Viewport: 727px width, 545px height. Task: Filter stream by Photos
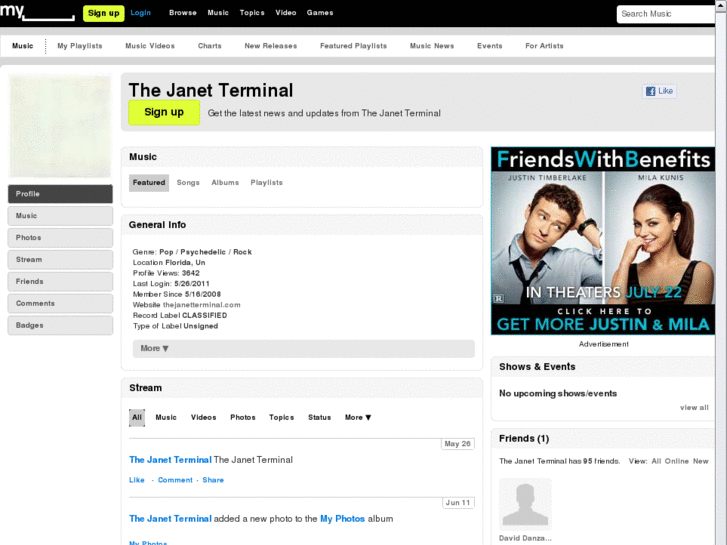[243, 417]
